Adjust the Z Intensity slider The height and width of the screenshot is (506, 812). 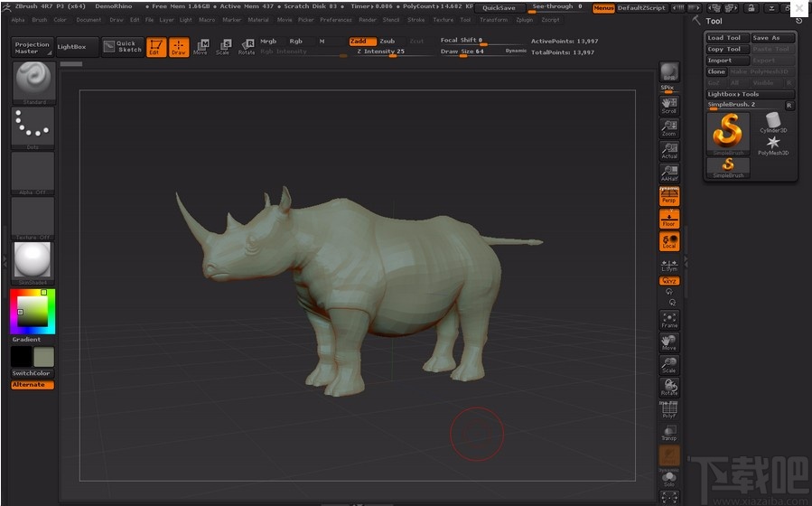click(x=393, y=52)
